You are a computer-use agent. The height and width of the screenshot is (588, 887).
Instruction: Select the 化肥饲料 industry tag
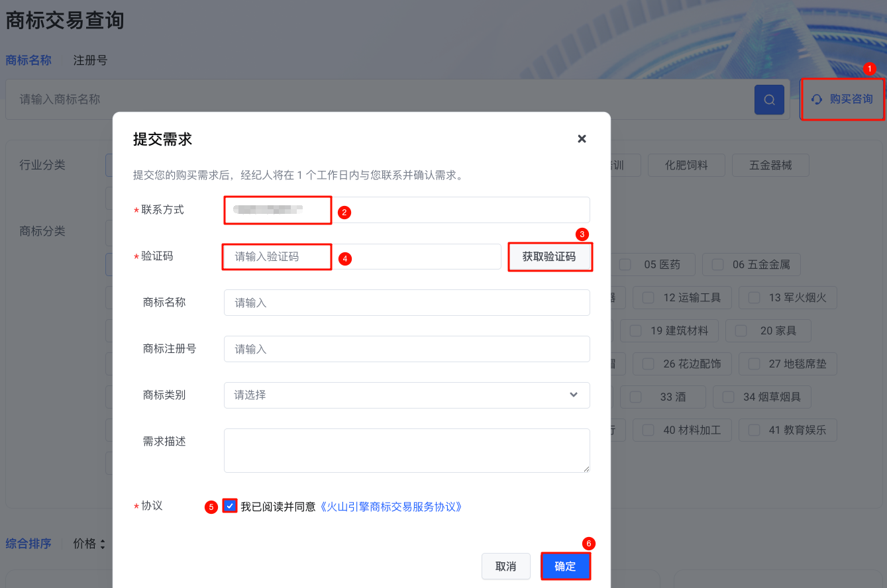[x=686, y=165]
